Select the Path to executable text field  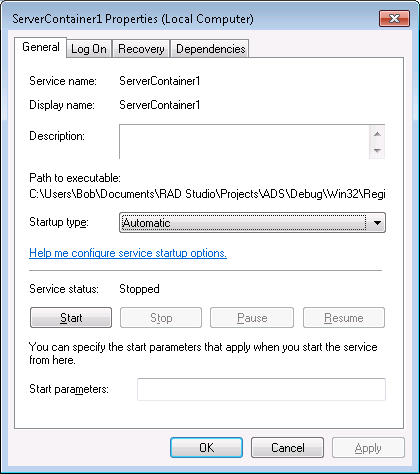(x=207, y=194)
